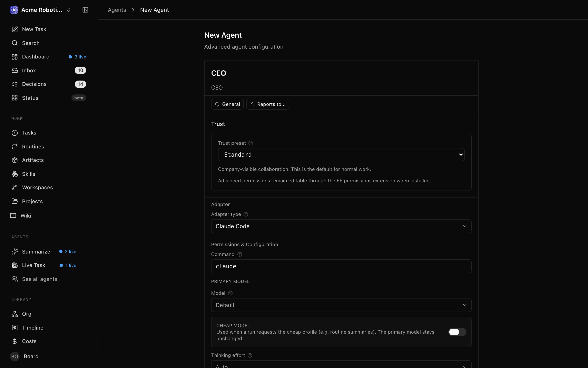Open the Thinking effort Auto dropdown
Screen dimensions: 588x368
pos(341,365)
